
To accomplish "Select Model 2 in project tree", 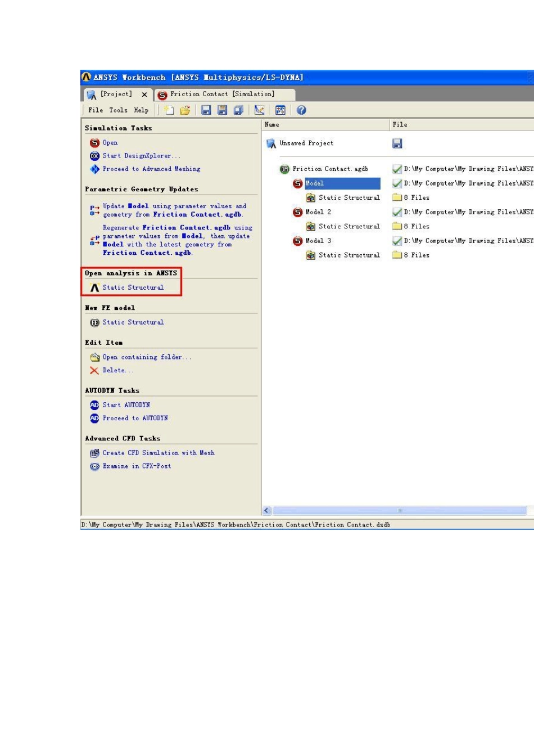I will pos(318,212).
